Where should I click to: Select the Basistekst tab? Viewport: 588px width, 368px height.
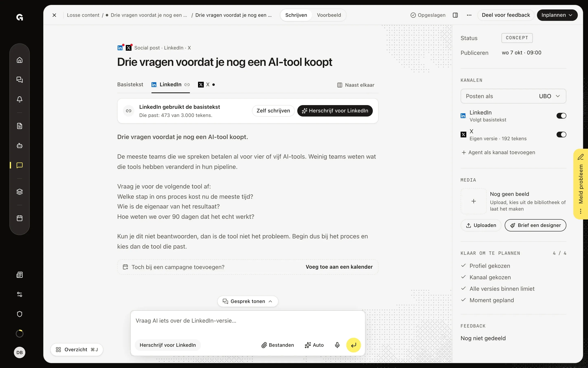click(x=130, y=84)
